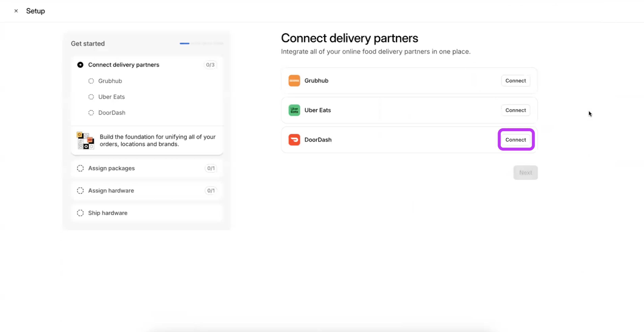Click the dashed circle icon next to sidebar Grubhub
The image size is (644, 332).
tap(91, 81)
